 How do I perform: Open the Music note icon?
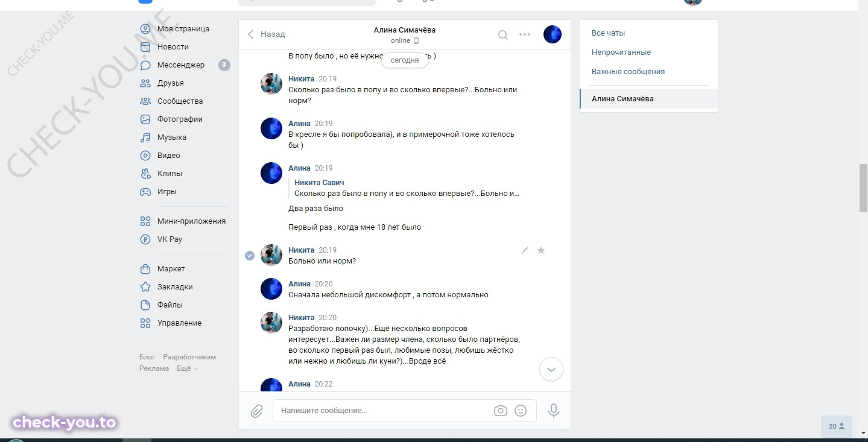[145, 137]
